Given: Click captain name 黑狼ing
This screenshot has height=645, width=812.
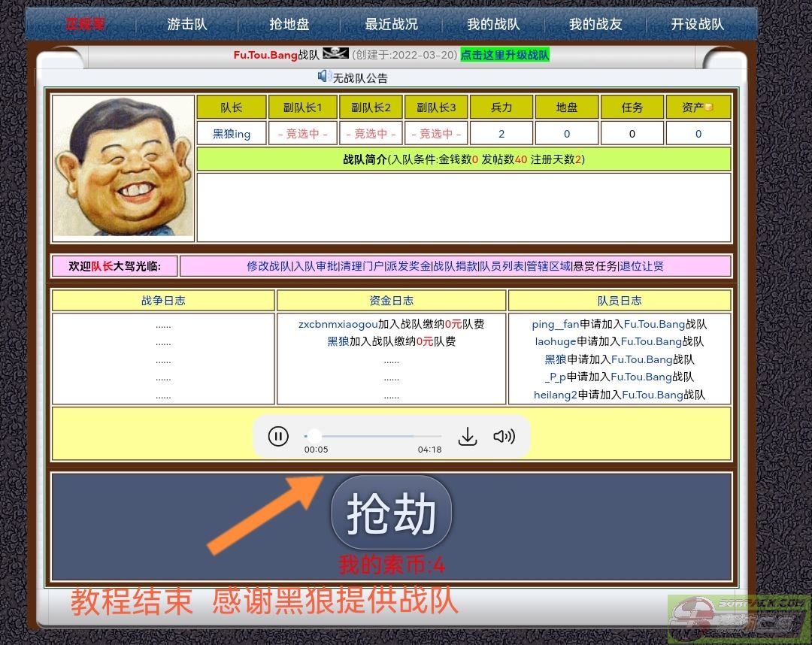Looking at the screenshot, I should tap(231, 134).
